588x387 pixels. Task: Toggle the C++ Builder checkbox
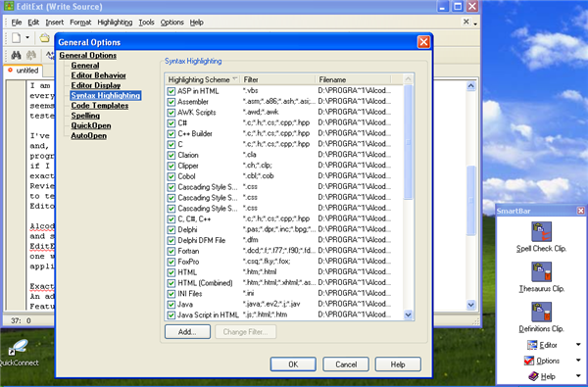click(x=171, y=134)
